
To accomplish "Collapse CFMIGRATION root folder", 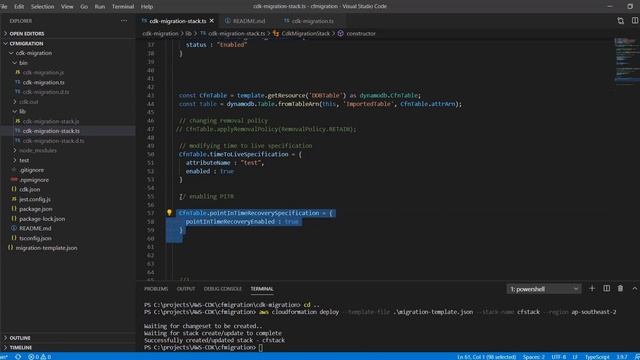I will (x=26, y=43).
